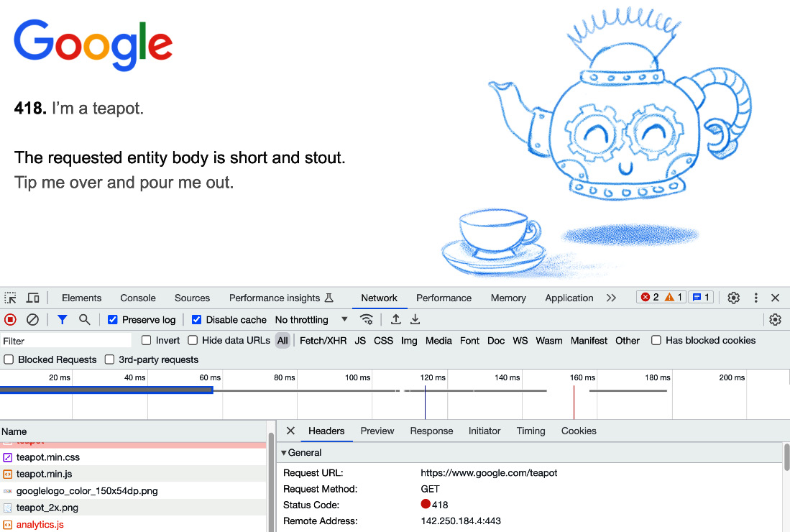The width and height of the screenshot is (790, 532).
Task: Open DevTools settings gear icon
Action: pos(733,298)
